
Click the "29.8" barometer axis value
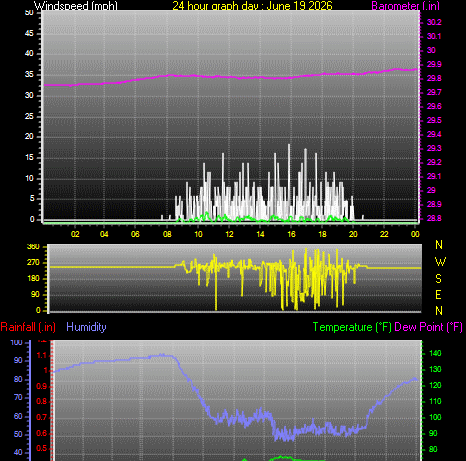(434, 78)
